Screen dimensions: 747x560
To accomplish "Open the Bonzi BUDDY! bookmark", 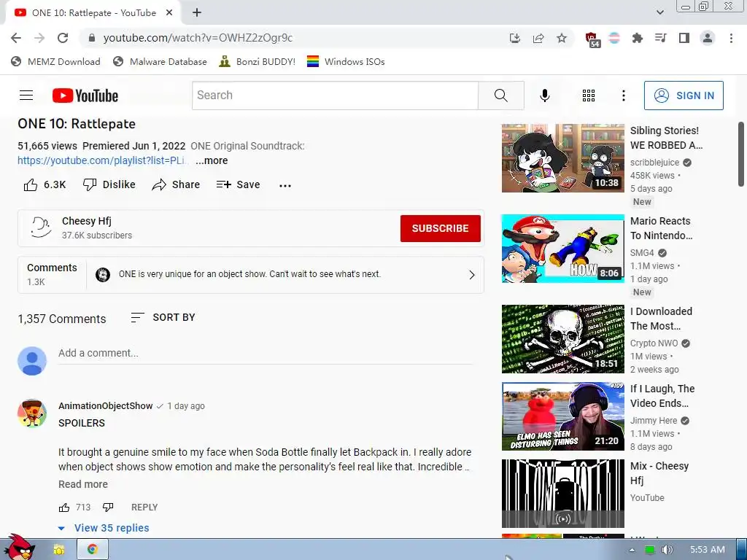I will click(x=257, y=62).
